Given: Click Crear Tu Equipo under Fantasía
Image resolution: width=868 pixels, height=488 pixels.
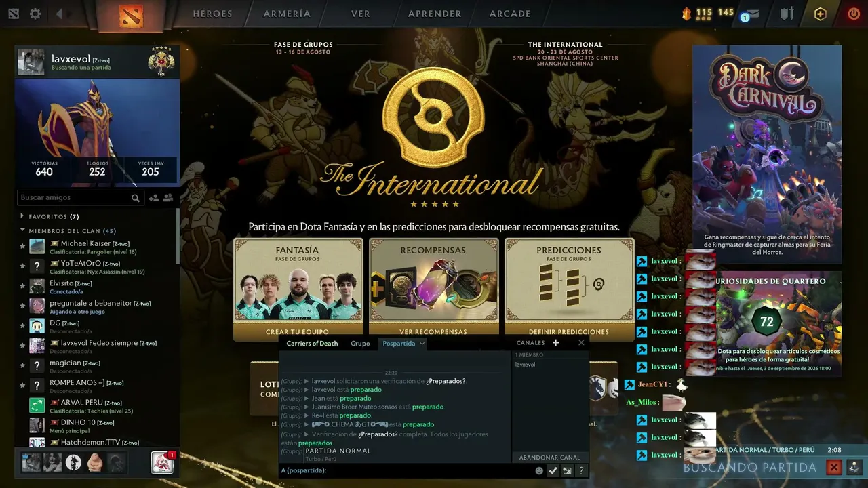Looking at the screenshot, I should 298,332.
